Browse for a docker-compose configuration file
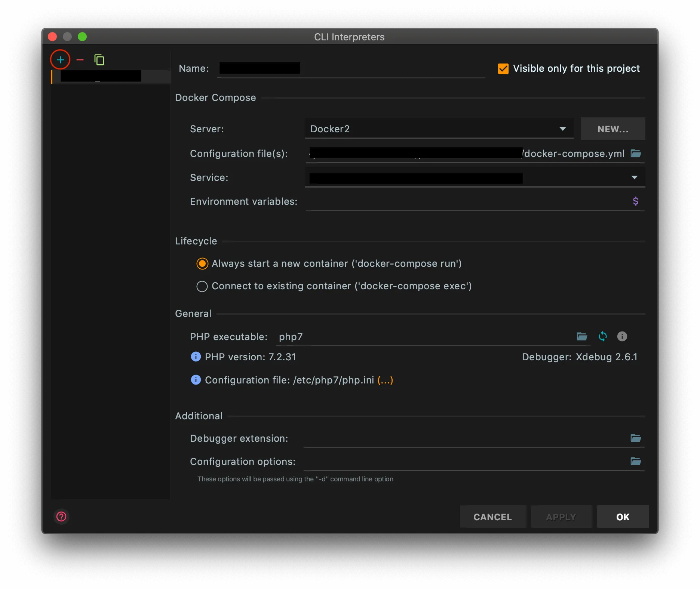Screen dimensions: 700x589 636,153
